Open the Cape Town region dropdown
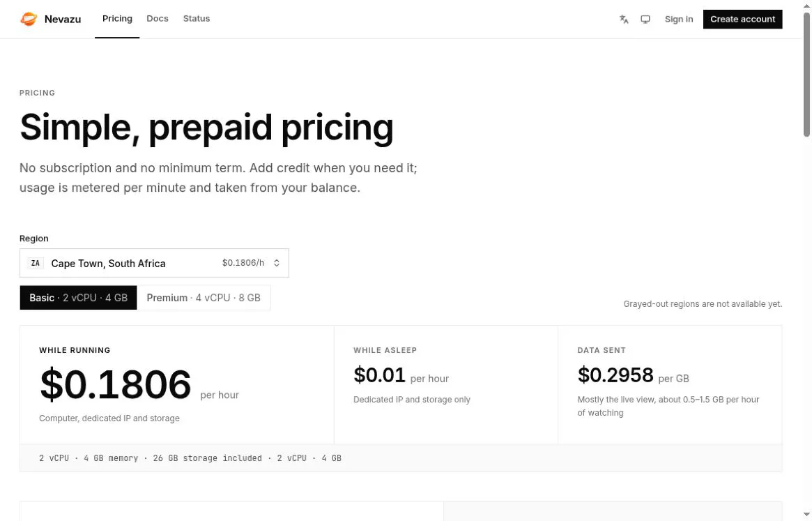 pyautogui.click(x=154, y=263)
